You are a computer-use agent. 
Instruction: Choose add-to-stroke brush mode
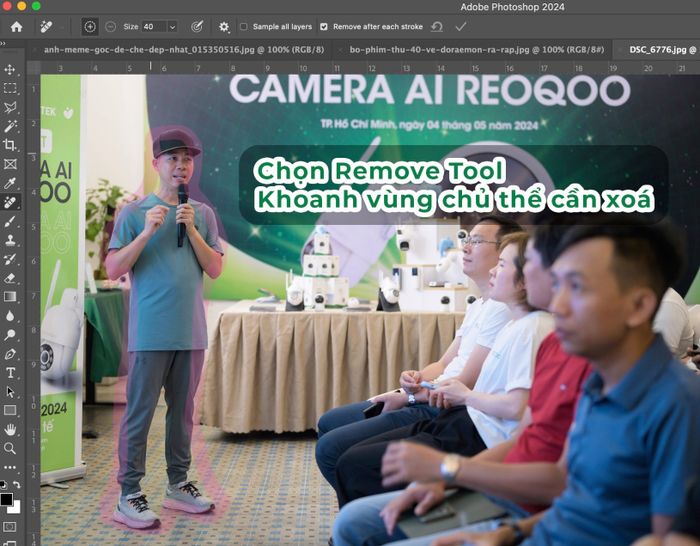[90, 27]
